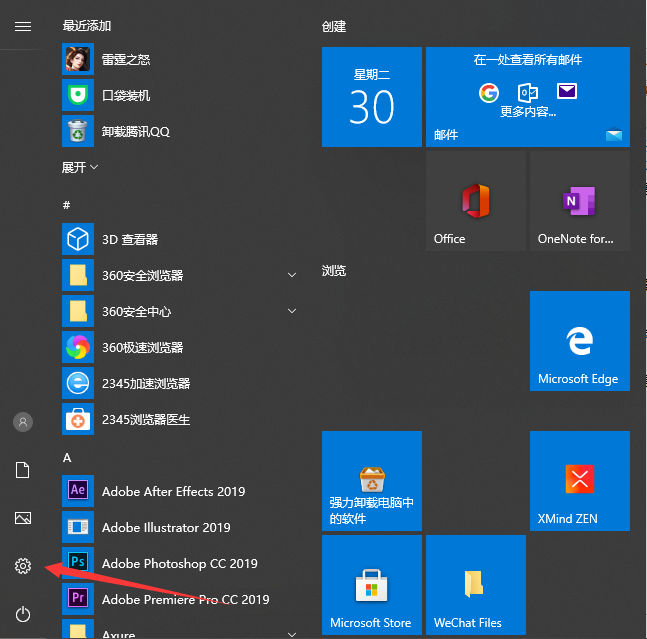Open the Office tile
The width and height of the screenshot is (647, 639).
click(x=475, y=202)
